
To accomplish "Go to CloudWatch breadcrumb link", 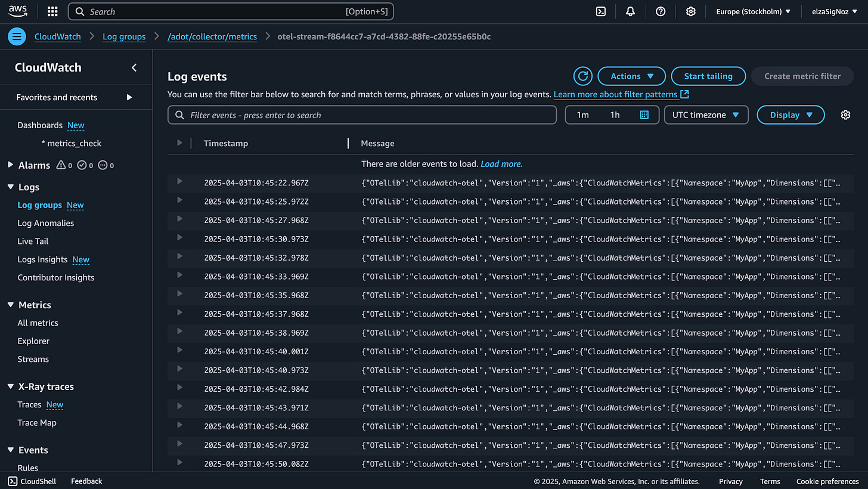I will (x=58, y=36).
